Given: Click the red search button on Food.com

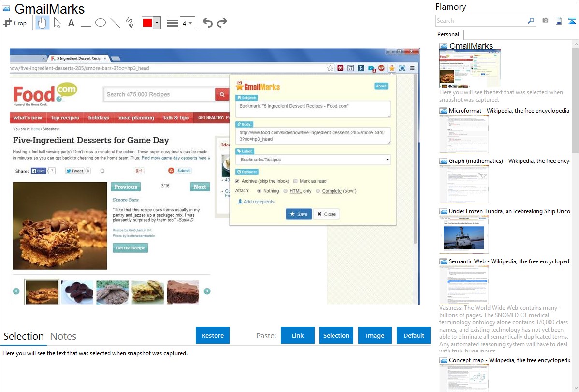Looking at the screenshot, I should [x=222, y=94].
